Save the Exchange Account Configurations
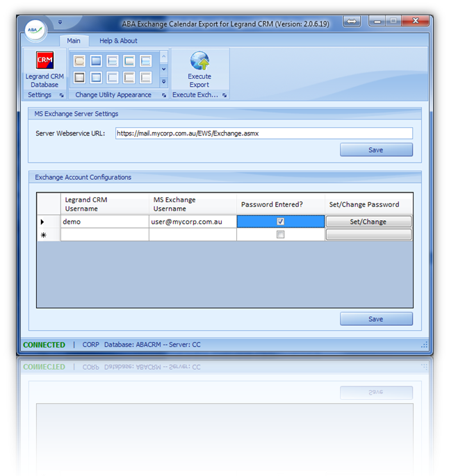This screenshot has width=449, height=476. 376,319
